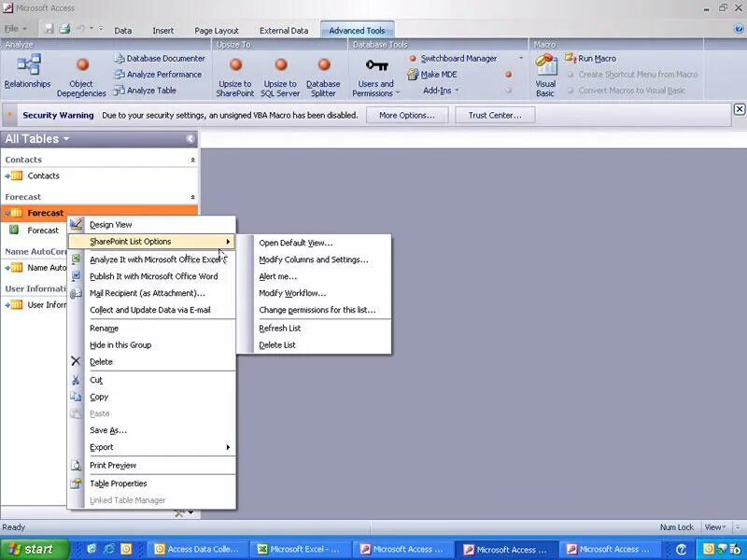This screenshot has height=560, width=747.
Task: Open the External Data tab
Action: pyautogui.click(x=284, y=31)
